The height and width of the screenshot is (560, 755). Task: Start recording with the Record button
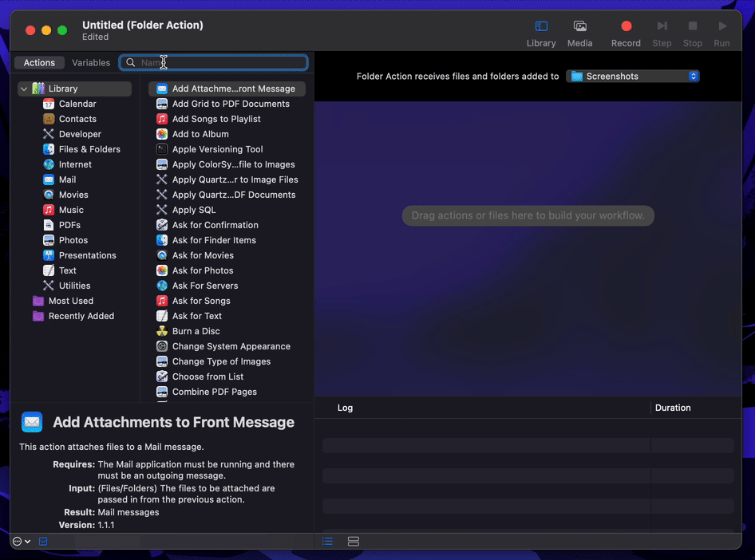click(x=626, y=34)
